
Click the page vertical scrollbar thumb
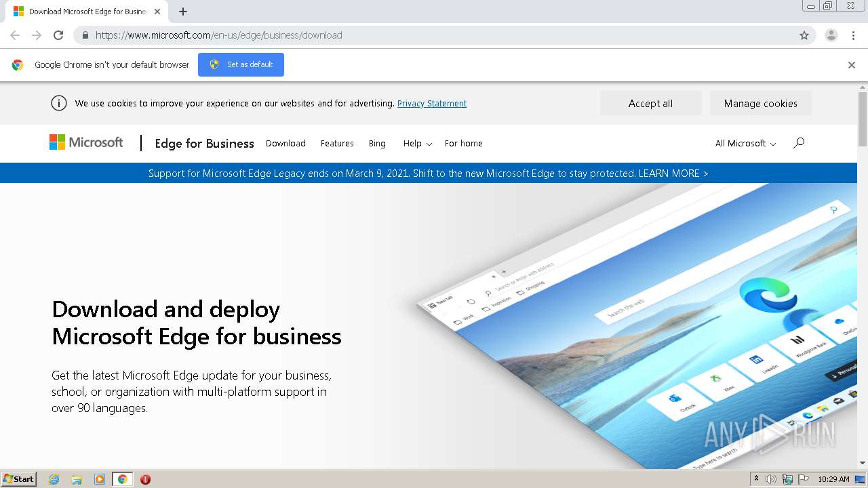click(863, 119)
